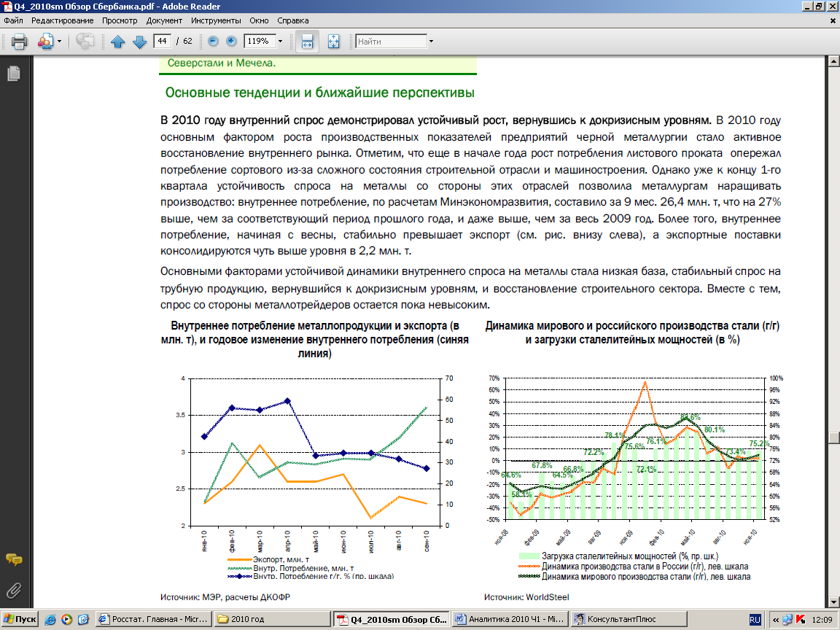Open the Pages panel in sidebar

tap(14, 74)
